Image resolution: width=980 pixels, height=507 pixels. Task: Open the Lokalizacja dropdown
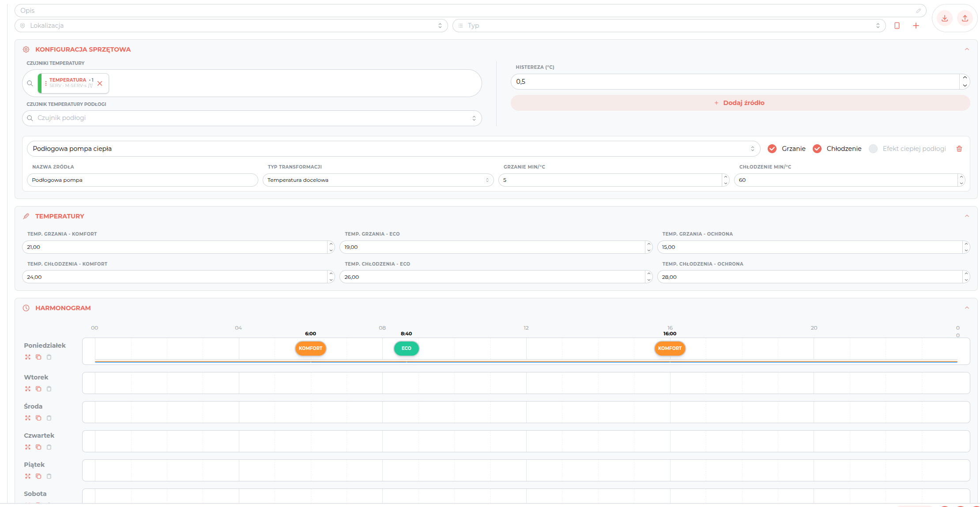pos(231,26)
